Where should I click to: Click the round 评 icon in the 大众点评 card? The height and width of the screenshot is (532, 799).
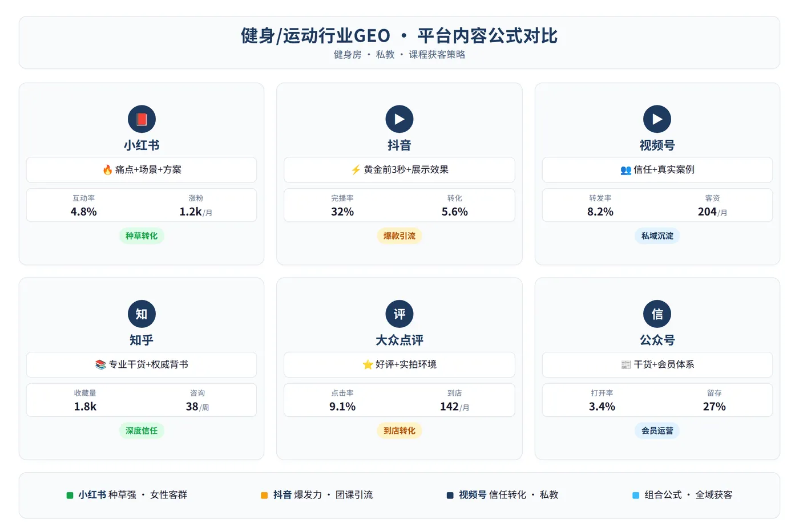(x=399, y=314)
